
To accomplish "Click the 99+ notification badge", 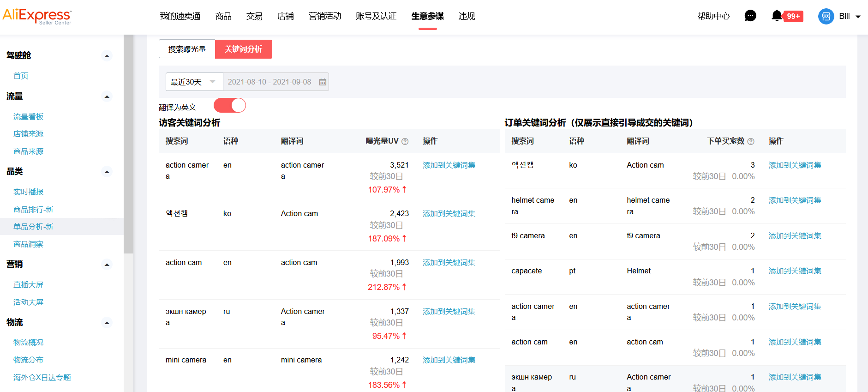I will point(793,17).
